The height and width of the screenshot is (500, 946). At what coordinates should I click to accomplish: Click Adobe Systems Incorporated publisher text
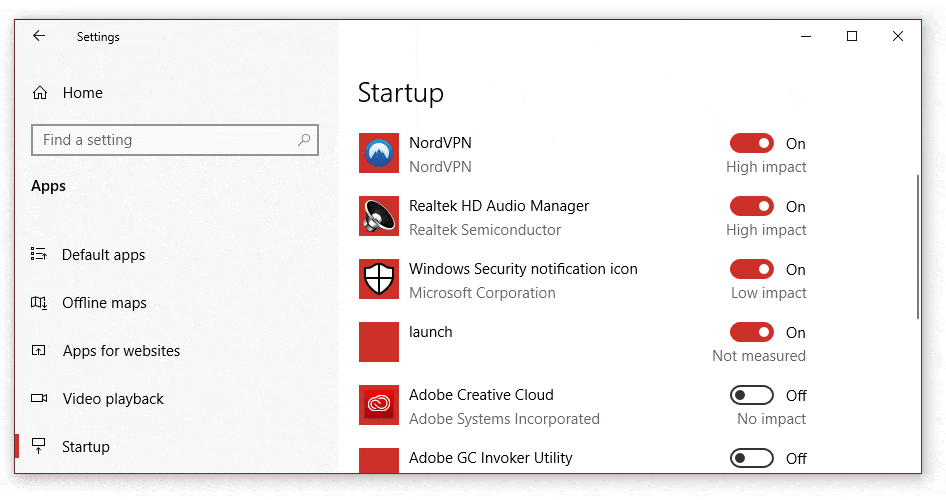504,419
